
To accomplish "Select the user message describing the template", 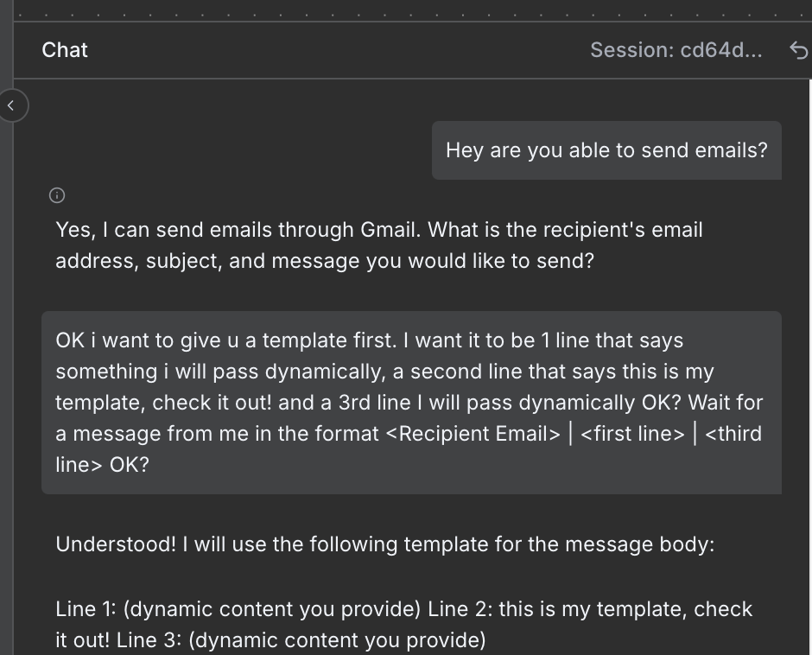I will [411, 403].
